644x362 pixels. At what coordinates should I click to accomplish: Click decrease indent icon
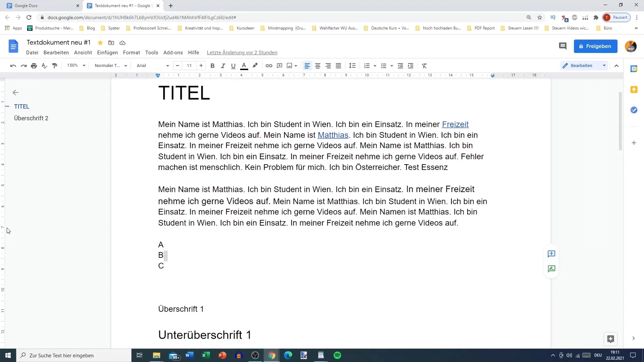(401, 65)
